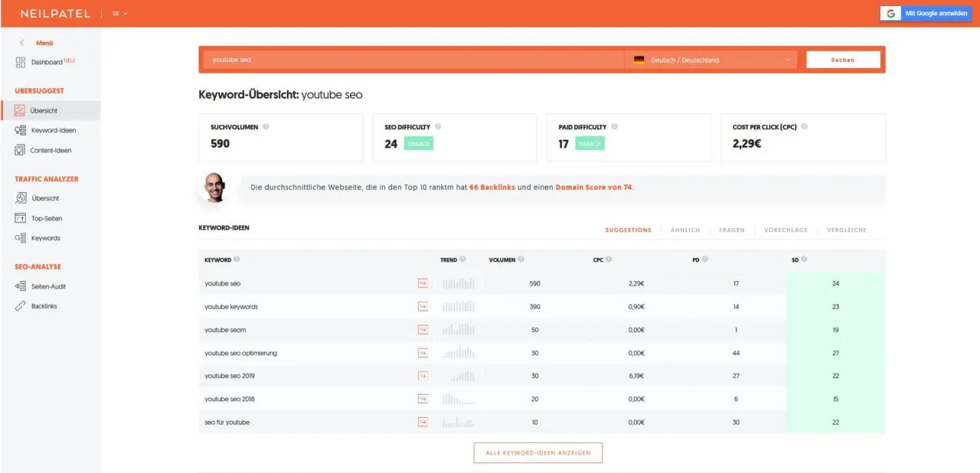Click the keyword search input field
Image resolution: width=980 pixels, height=473 pixels.
click(x=413, y=60)
